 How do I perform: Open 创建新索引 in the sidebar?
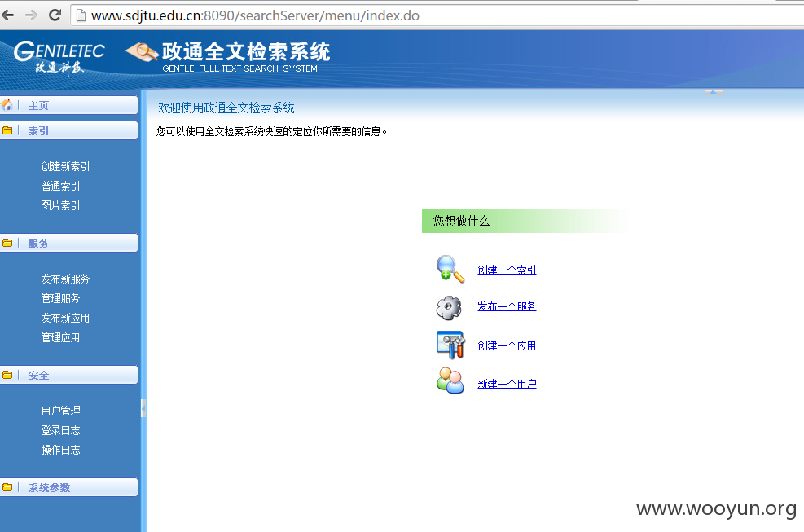click(65, 166)
